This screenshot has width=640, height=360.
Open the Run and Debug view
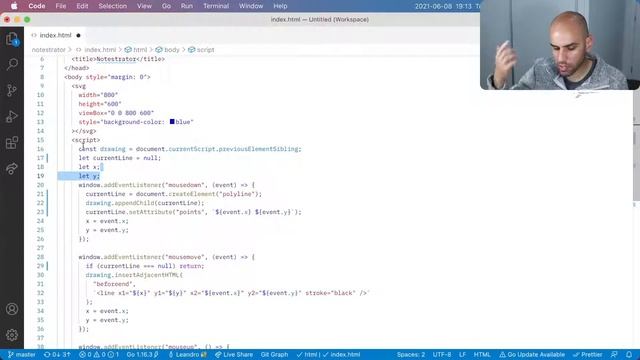click(12, 116)
